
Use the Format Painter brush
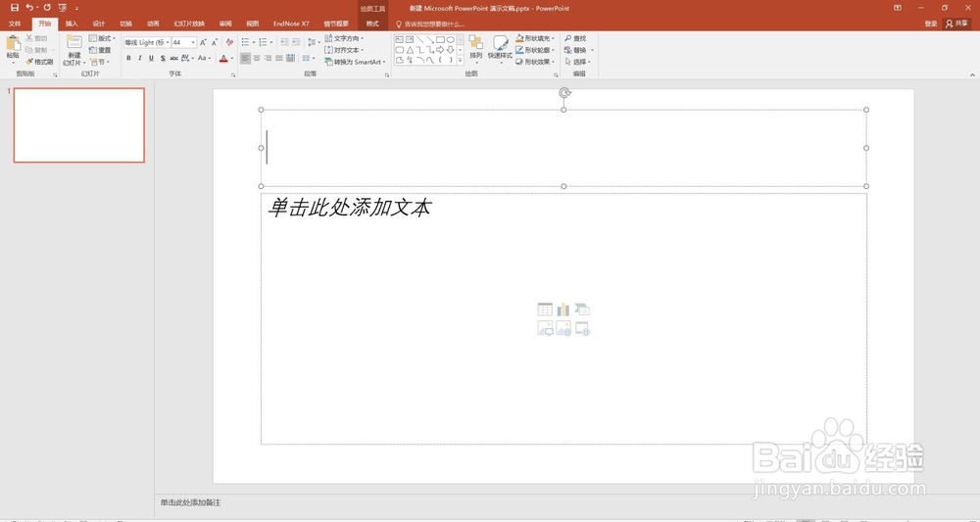coord(39,62)
